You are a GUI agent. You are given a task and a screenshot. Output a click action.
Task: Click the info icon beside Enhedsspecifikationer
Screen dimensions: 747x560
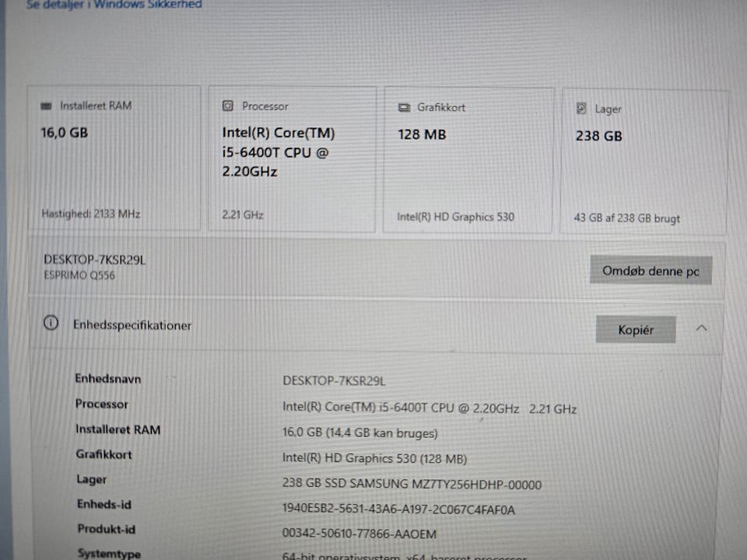(51, 323)
